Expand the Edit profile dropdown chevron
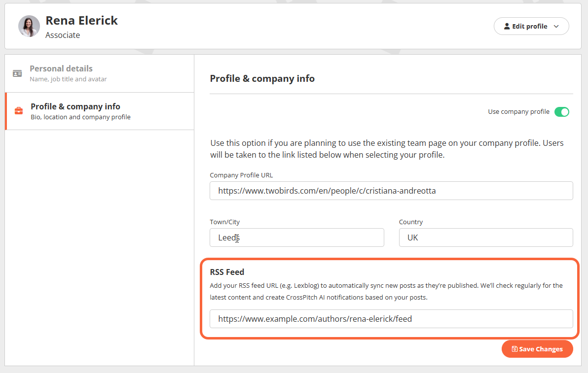The height and width of the screenshot is (373, 588). point(556,27)
